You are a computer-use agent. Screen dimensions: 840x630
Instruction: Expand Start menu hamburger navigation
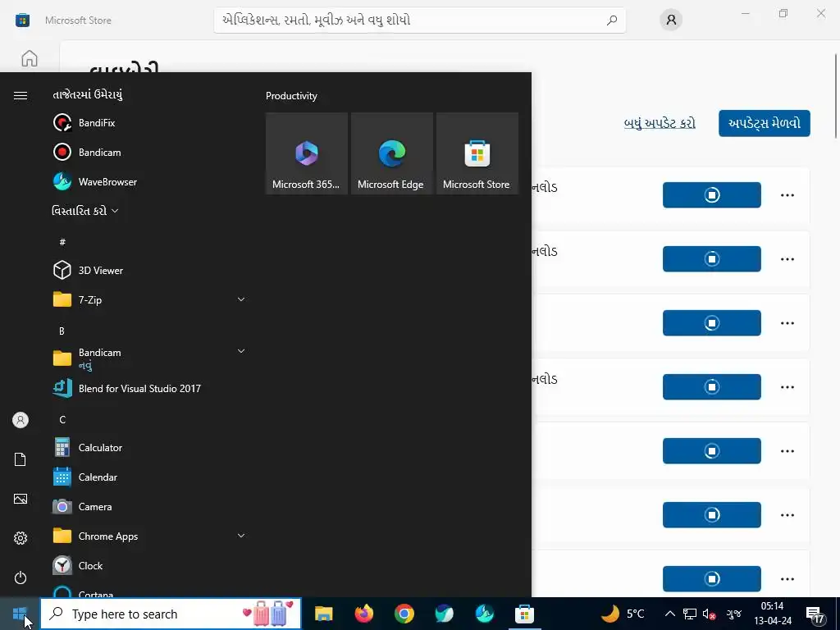21,95
